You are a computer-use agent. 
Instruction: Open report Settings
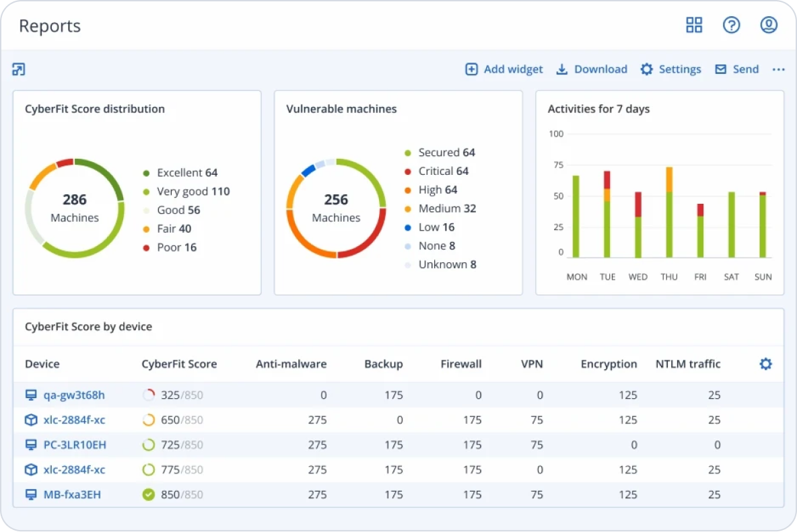670,69
